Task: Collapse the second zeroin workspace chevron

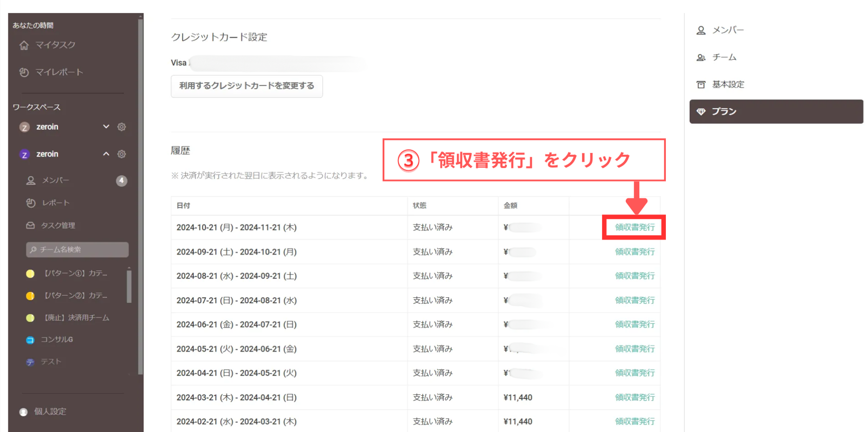Action: [x=106, y=154]
